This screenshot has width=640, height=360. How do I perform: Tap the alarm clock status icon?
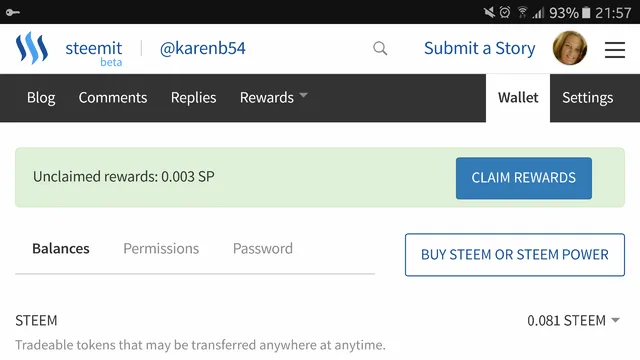(x=505, y=12)
